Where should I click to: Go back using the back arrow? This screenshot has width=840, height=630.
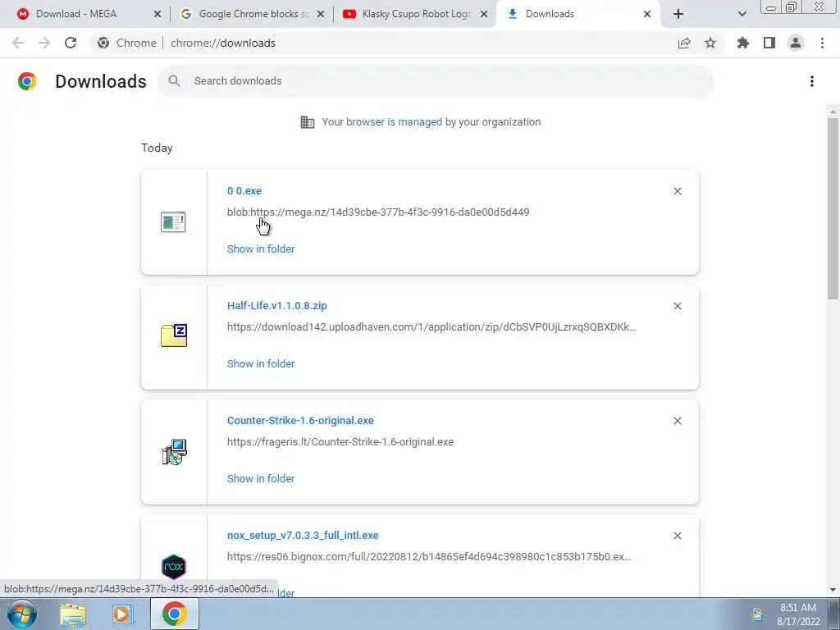18,43
